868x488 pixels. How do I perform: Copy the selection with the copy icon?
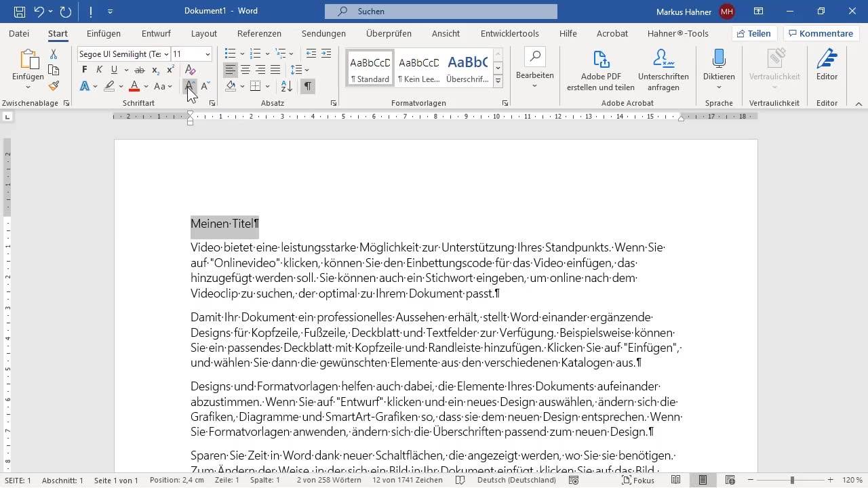(x=54, y=70)
